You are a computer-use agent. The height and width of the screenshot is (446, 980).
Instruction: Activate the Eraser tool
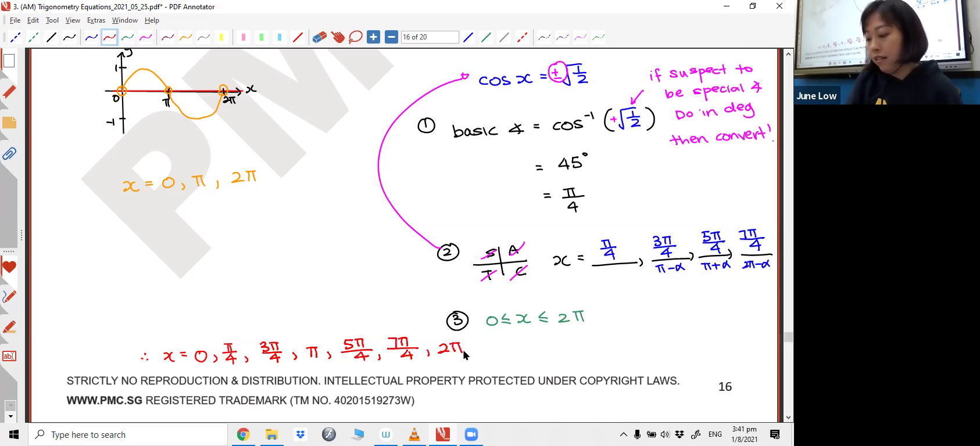coord(320,38)
